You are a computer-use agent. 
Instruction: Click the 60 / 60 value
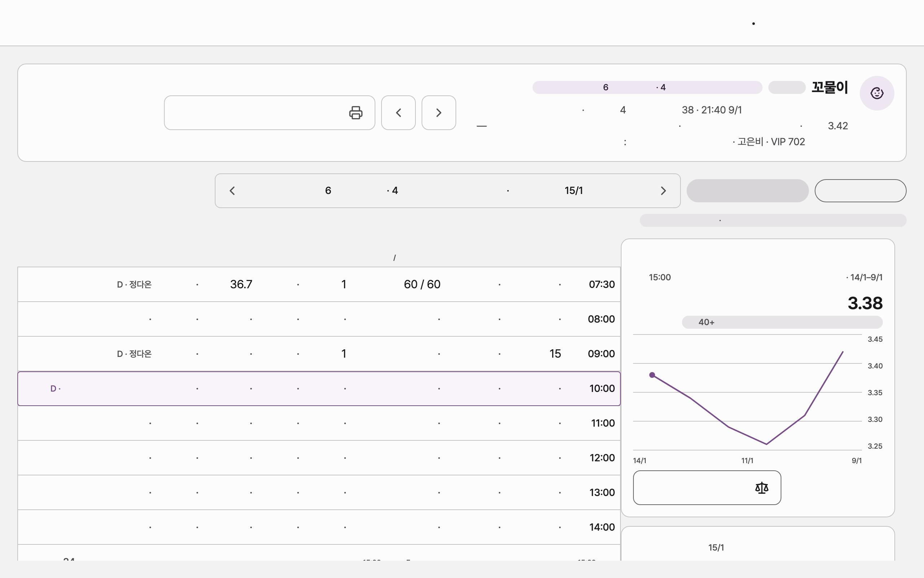click(x=422, y=284)
